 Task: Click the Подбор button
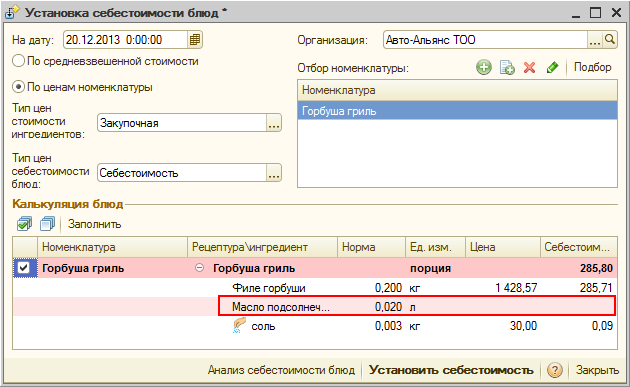592,67
